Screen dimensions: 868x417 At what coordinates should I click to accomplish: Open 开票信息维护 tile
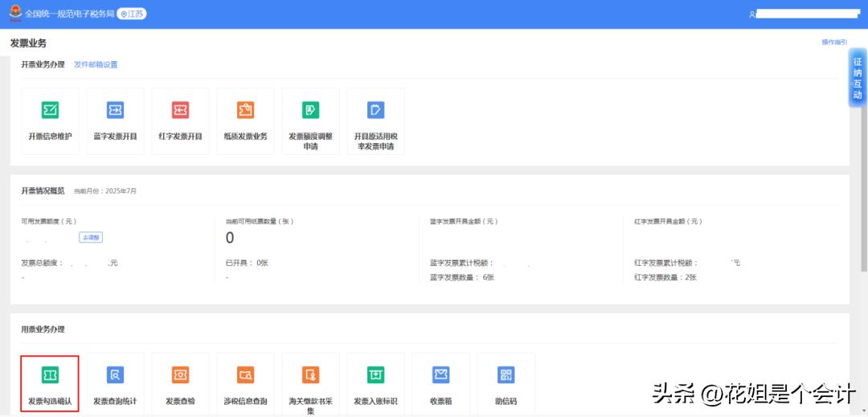[x=50, y=121]
